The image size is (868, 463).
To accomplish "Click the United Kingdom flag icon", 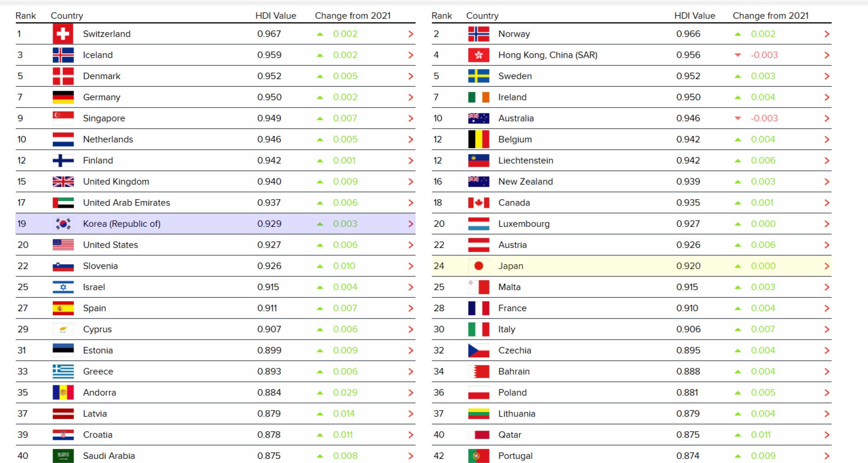I will pos(63,182).
